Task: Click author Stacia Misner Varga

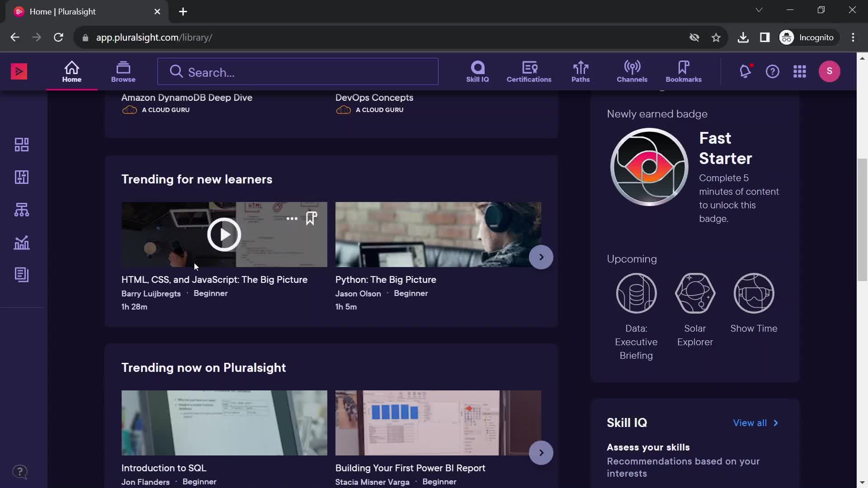Action: [373, 482]
